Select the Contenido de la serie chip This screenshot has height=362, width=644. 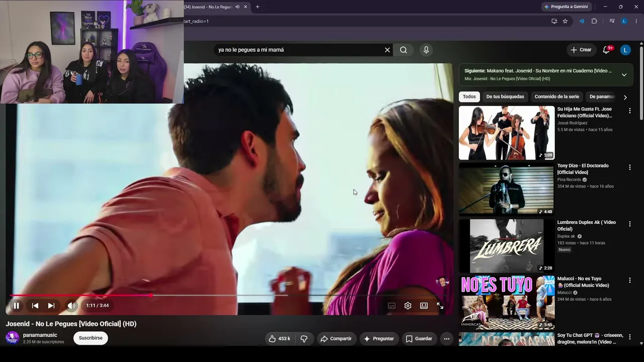[x=557, y=97]
